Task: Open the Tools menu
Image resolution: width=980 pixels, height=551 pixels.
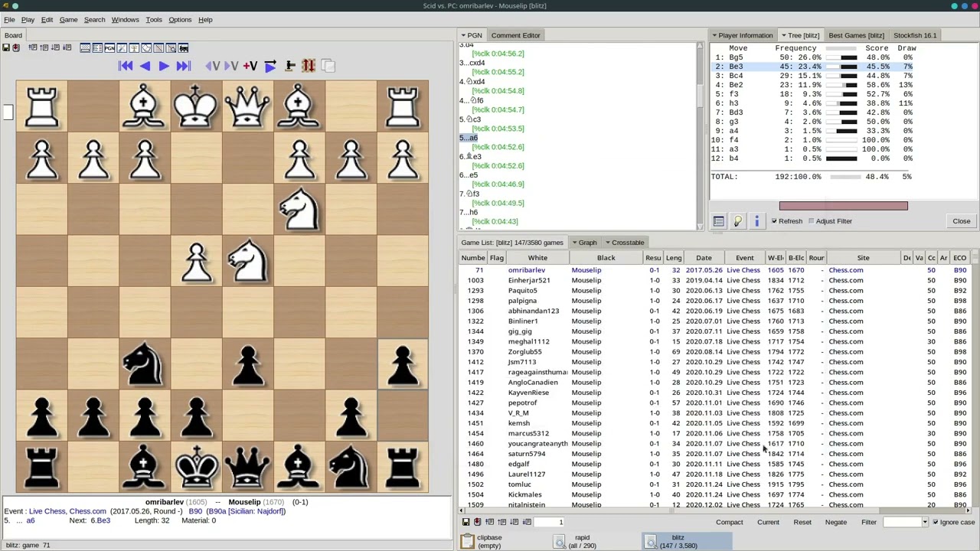Action: click(x=154, y=20)
